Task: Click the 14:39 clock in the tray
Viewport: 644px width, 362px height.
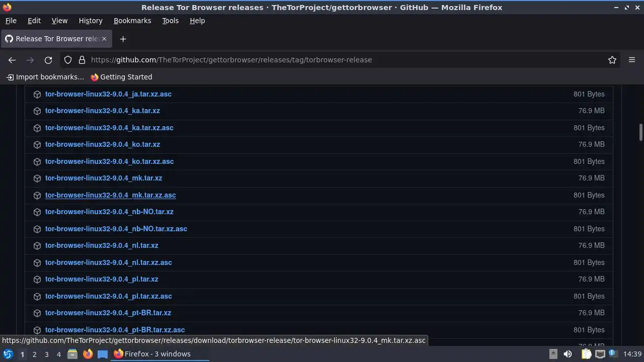Action: tap(632, 354)
